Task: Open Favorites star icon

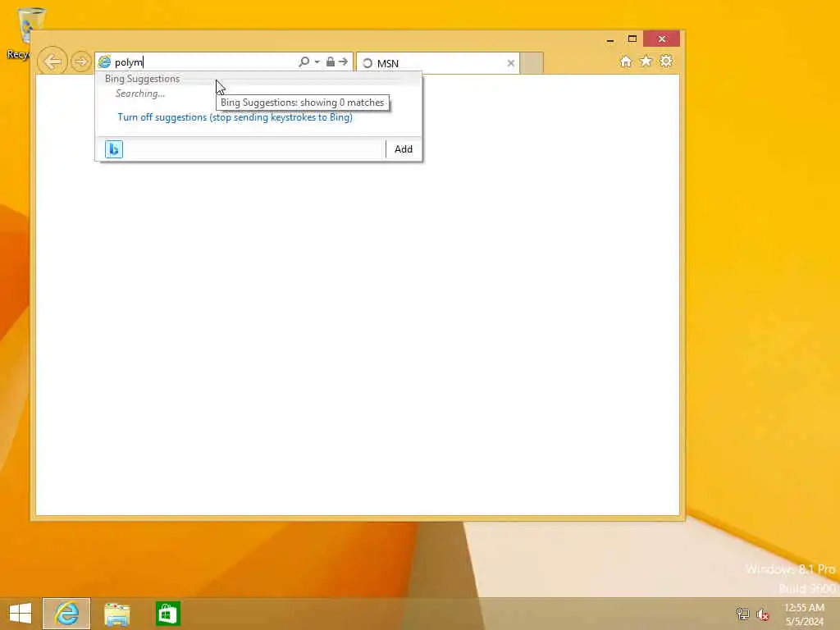Action: 646,61
